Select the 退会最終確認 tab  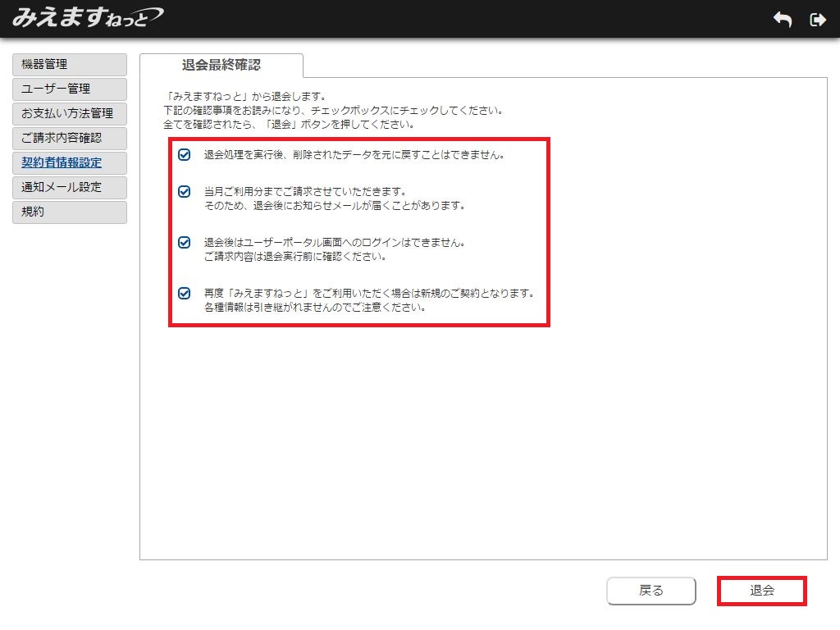click(x=221, y=65)
